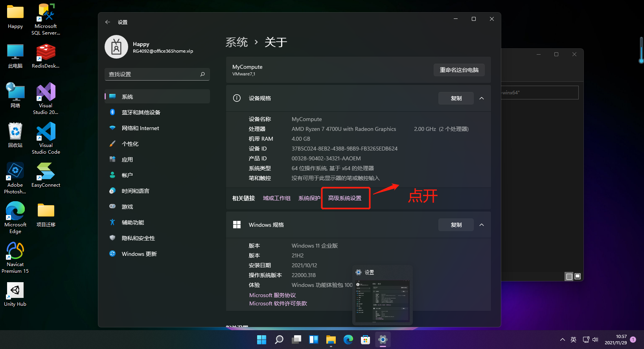Image resolution: width=644 pixels, height=349 pixels.
Task: Switch background window to details view icon
Action: coord(569,277)
